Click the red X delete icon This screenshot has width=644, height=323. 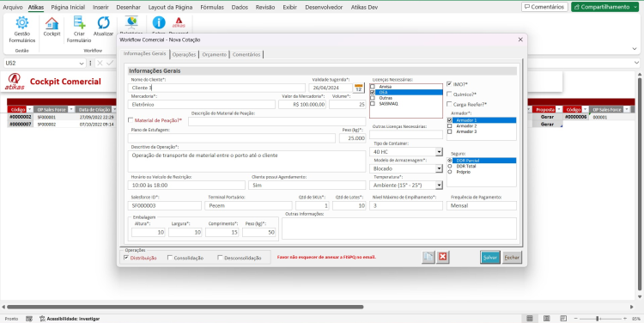pos(443,257)
